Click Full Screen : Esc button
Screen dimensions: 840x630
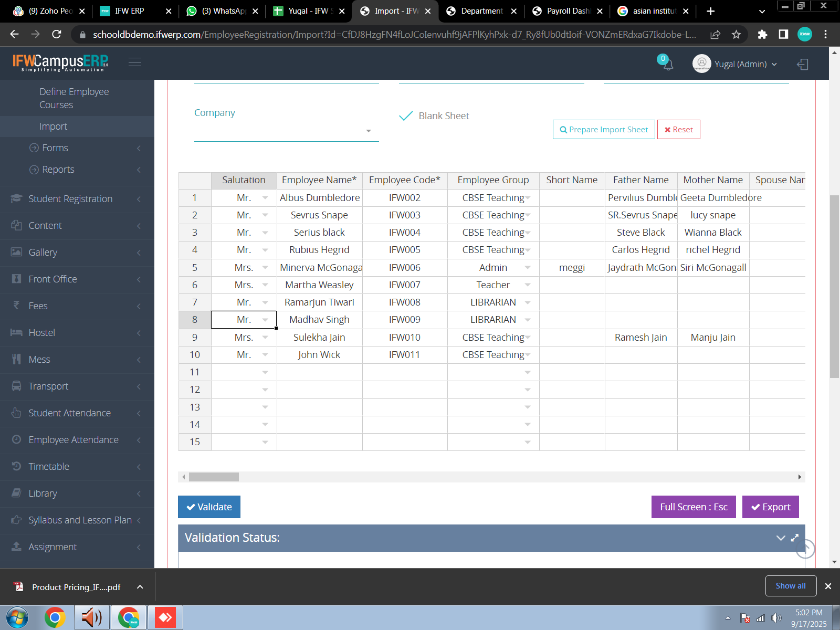(x=694, y=507)
